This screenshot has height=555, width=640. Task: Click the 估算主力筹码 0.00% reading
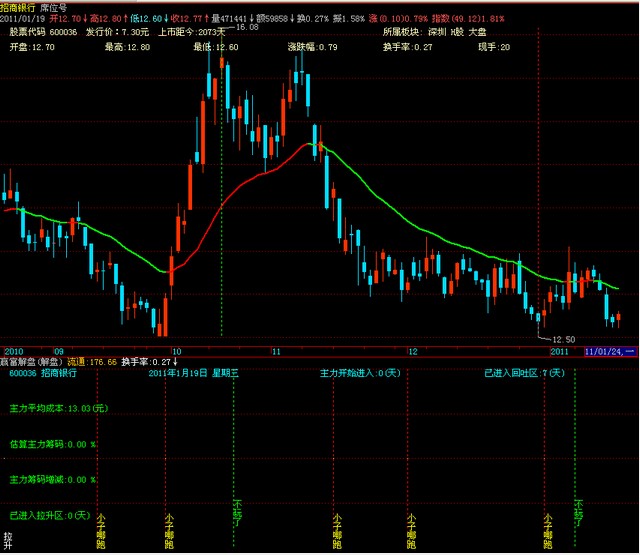pos(52,444)
